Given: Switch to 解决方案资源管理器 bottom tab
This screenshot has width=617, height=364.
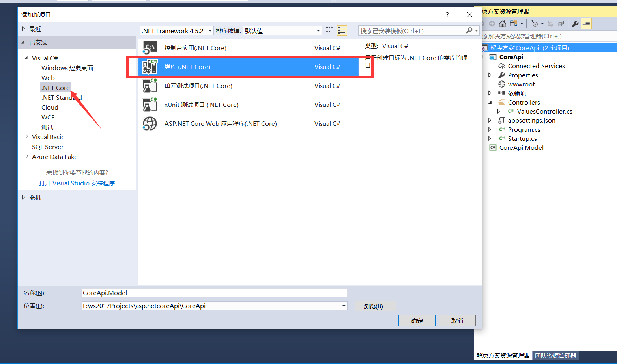Looking at the screenshot, I should point(503,356).
